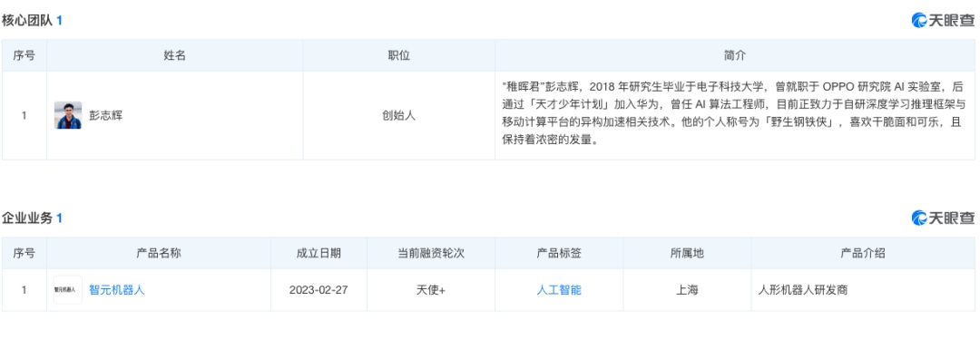Screen dimensions: 980x349
Task: Click the 天眼查 logo beside 企业业务
Action: click(x=943, y=218)
